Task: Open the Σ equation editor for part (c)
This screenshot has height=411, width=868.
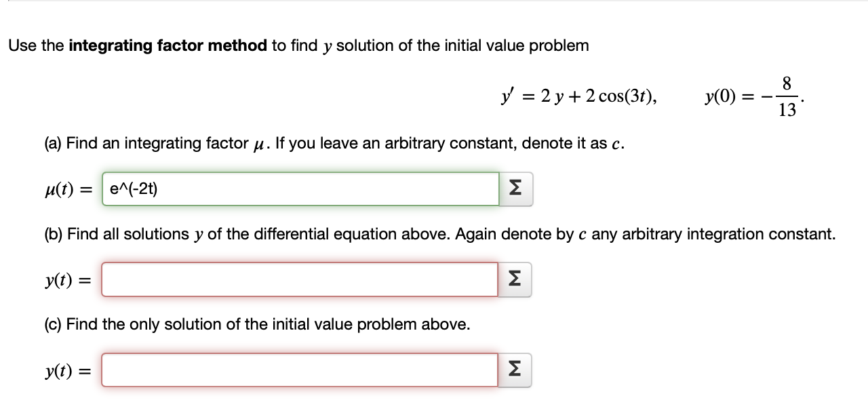Action: [x=515, y=368]
